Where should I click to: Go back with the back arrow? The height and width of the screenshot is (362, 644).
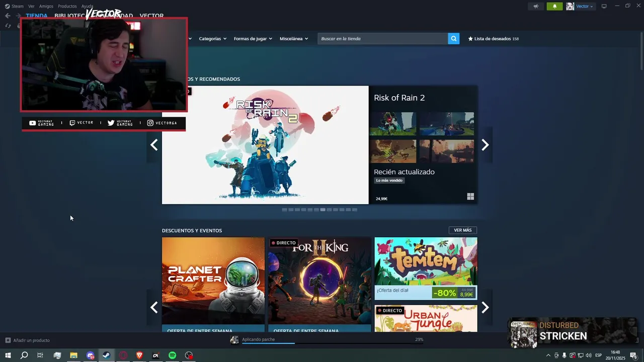pos(8,16)
